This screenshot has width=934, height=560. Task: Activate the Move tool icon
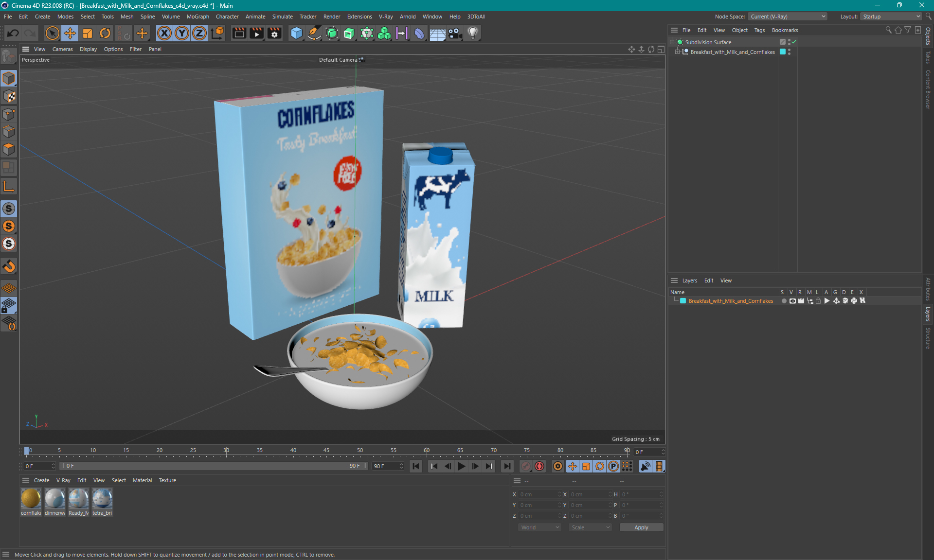[x=70, y=33]
